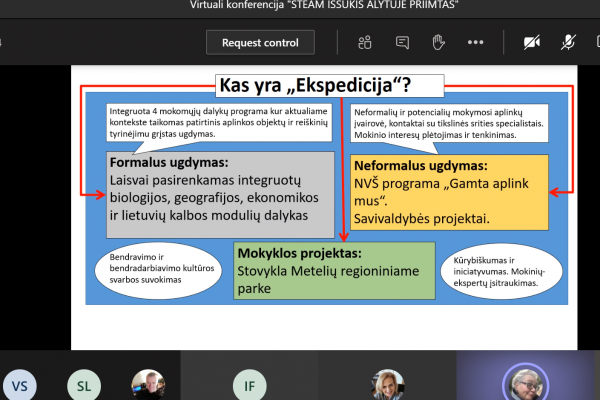Select participant avatar IF
The height and width of the screenshot is (400, 600).
pos(249,385)
